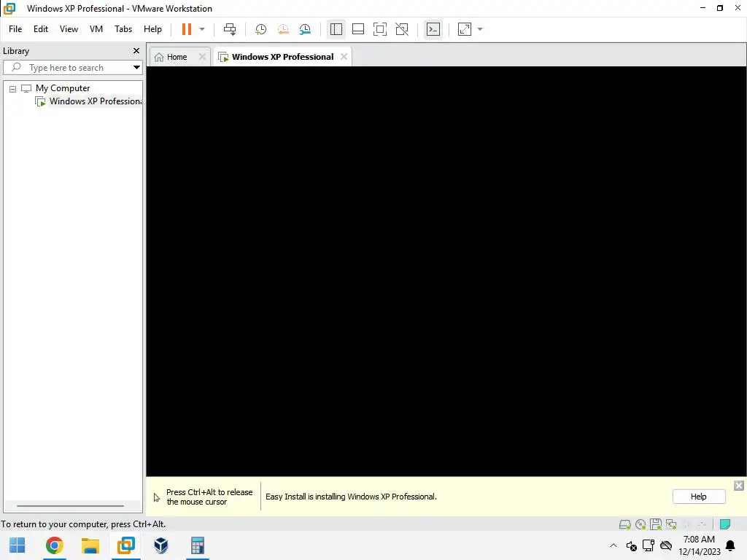Click the VMware Workstation taskbar icon
Viewport: 747px width, 560px height.
click(x=125, y=545)
